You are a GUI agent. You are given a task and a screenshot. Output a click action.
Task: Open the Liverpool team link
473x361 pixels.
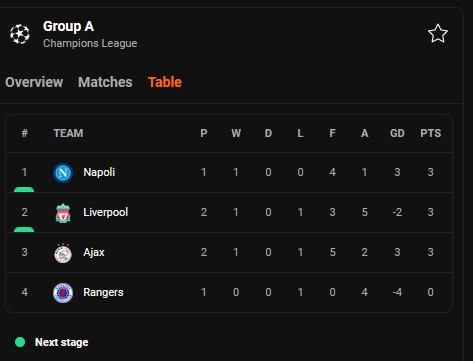106,212
